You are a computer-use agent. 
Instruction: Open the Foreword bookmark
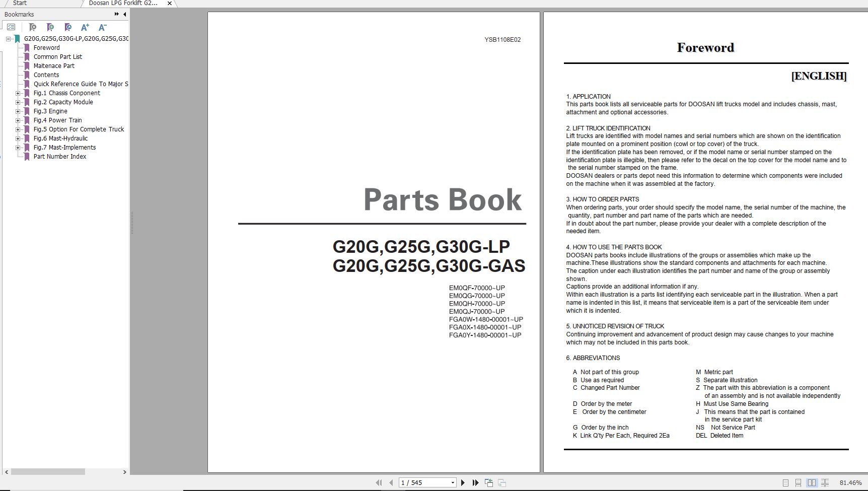[46, 47]
